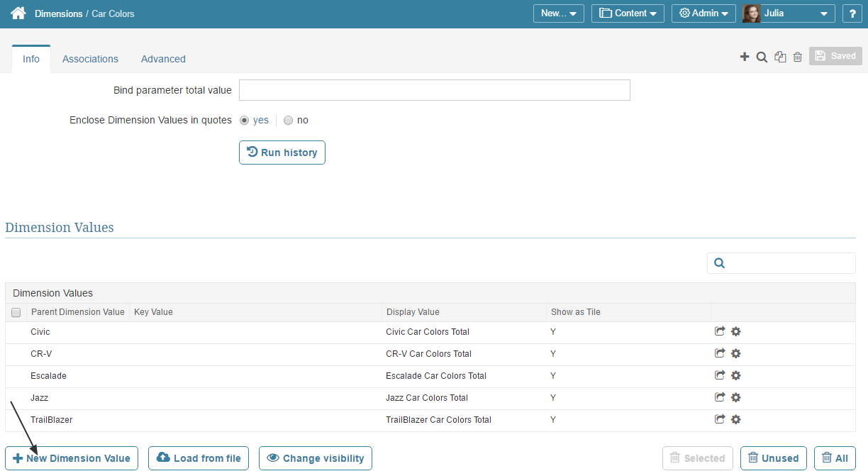Expand the New... dropdown menu
The width and height of the screenshot is (868, 476).
(x=558, y=13)
